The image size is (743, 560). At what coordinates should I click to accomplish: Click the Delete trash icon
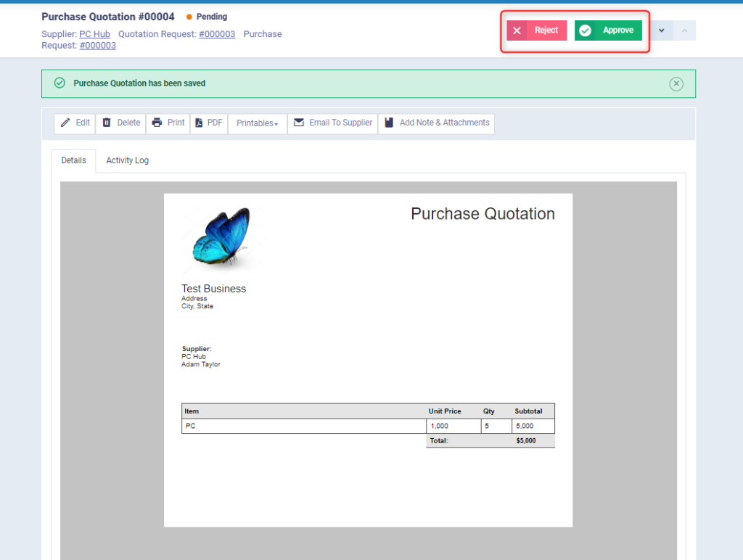(106, 123)
